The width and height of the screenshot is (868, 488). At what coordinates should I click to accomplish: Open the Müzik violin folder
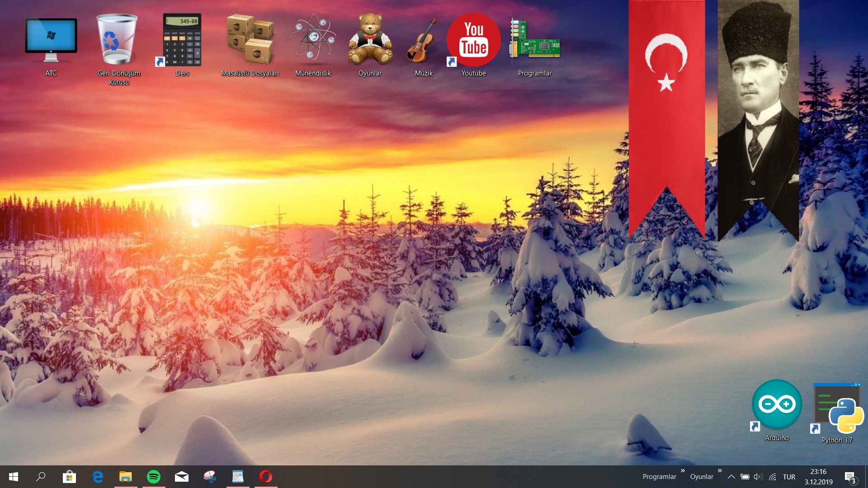[x=423, y=41]
